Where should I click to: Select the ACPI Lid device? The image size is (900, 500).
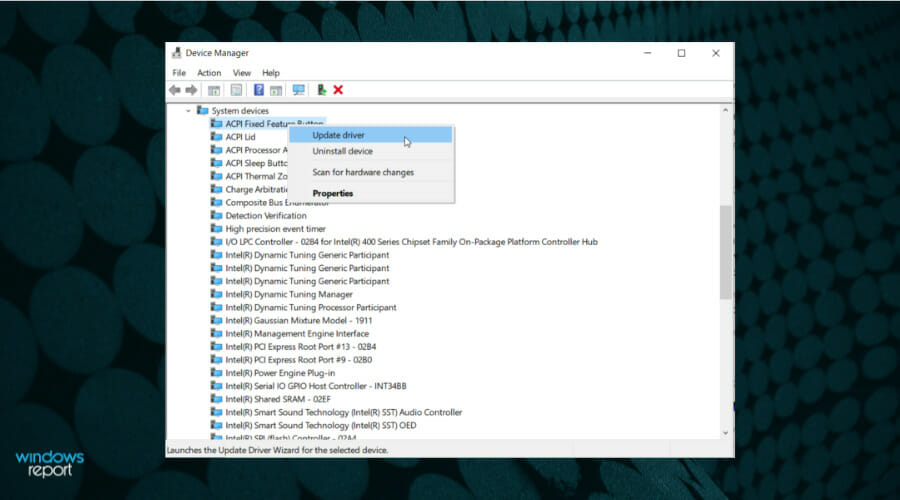tap(240, 137)
